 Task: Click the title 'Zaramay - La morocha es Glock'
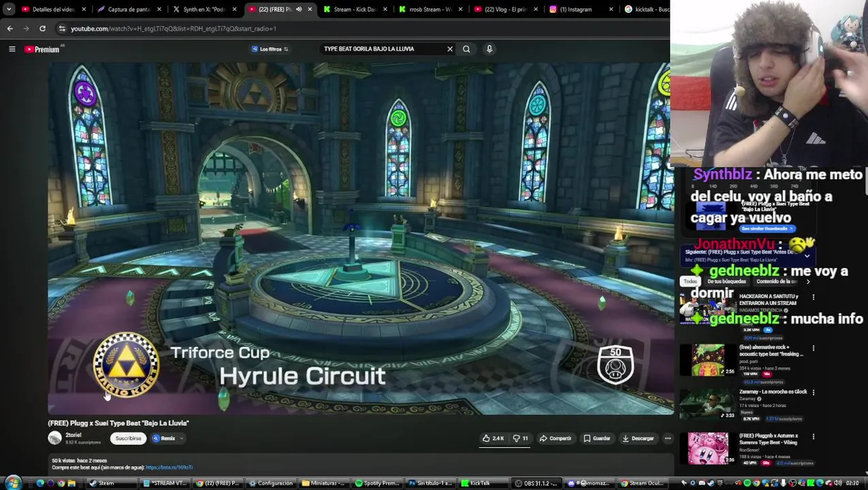pyautogui.click(x=773, y=392)
